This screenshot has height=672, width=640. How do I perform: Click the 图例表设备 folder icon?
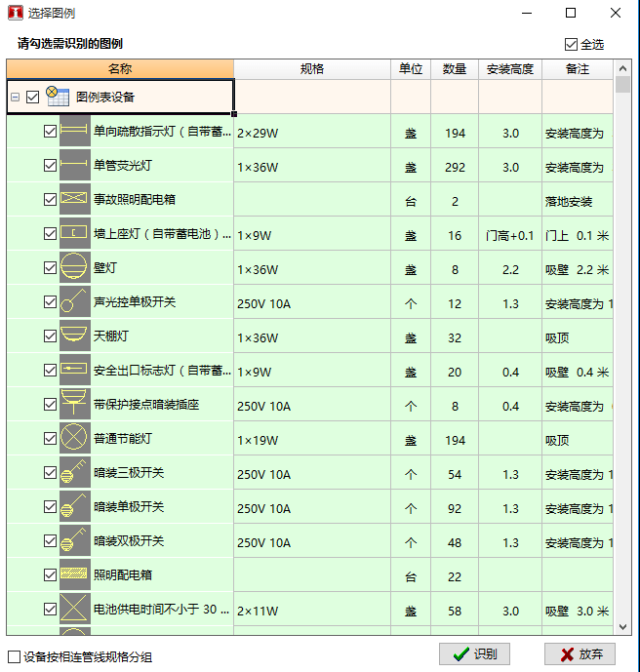point(58,97)
